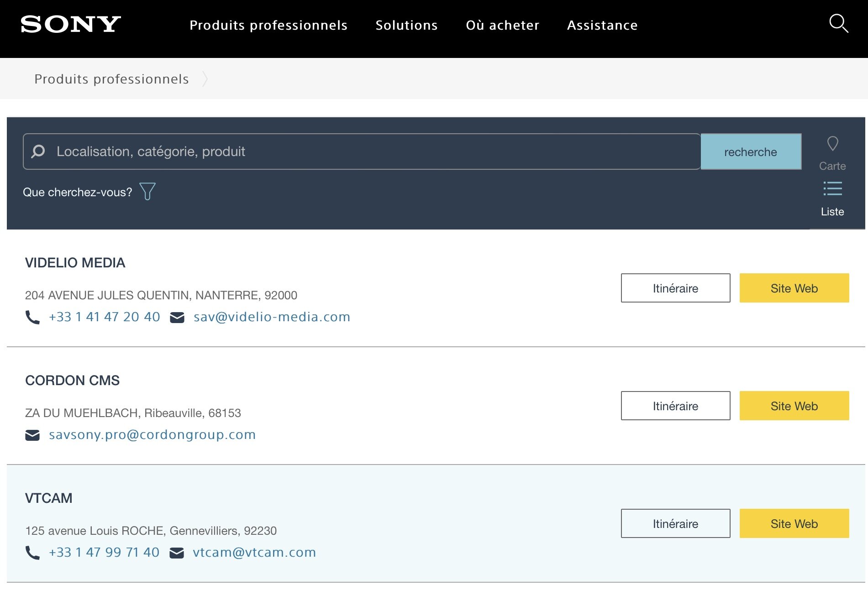Click Itinéraire for CORDON CMS
Screen dimensions: 868x590
675,406
